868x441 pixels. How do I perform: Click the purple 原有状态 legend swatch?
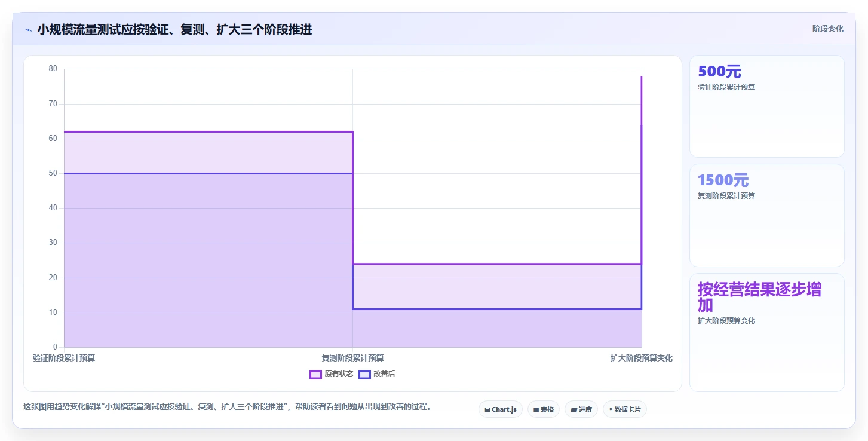tap(315, 375)
